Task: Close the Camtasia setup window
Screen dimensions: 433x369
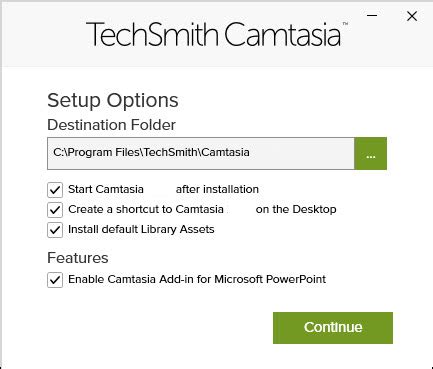Action: click(412, 16)
